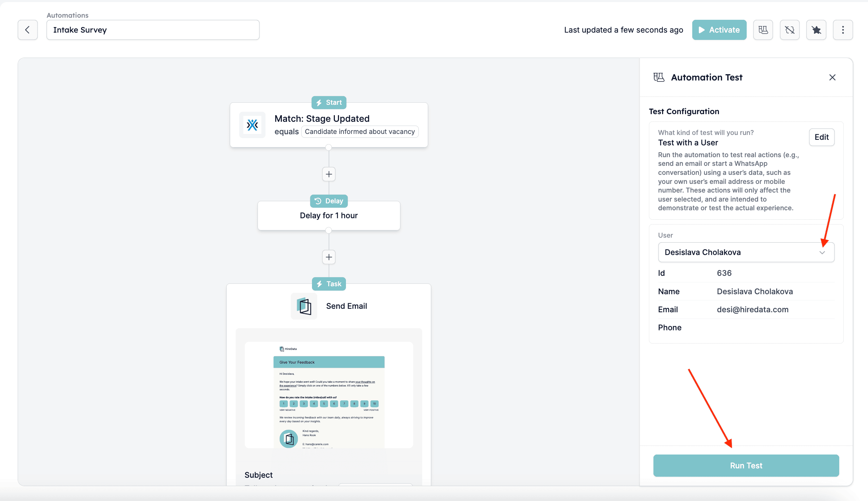Click the Run Test button
Image resolution: width=868 pixels, height=501 pixels.
click(746, 465)
